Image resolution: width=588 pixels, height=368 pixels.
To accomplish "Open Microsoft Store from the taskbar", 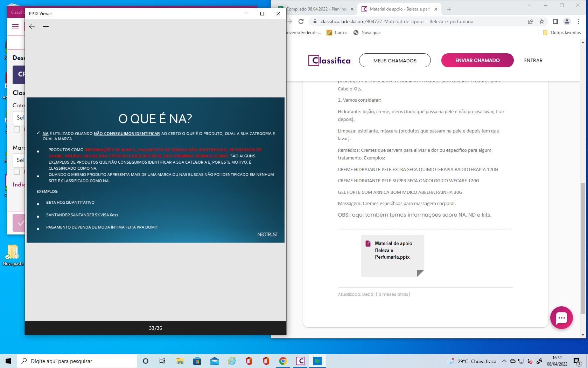I will tap(197, 361).
